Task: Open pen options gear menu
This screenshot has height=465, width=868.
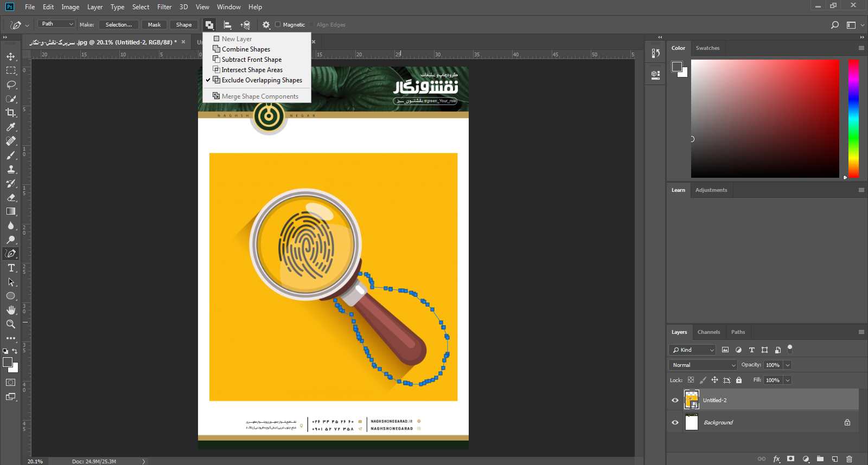Action: coord(266,25)
